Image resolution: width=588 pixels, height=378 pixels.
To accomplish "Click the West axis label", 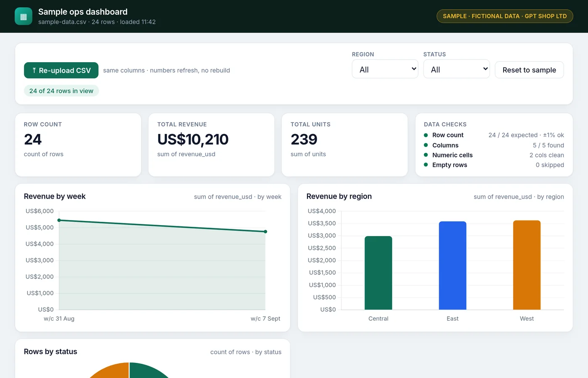I will pyautogui.click(x=527, y=318).
